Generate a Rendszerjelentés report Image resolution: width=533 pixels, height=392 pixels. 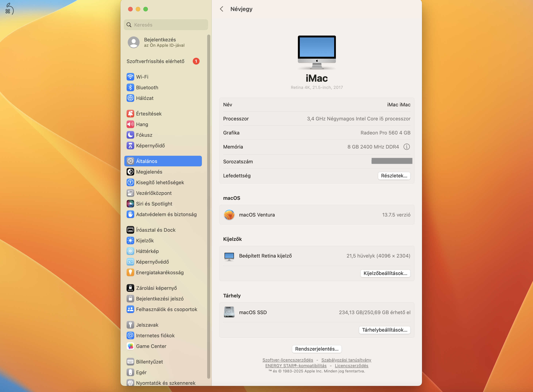click(317, 349)
